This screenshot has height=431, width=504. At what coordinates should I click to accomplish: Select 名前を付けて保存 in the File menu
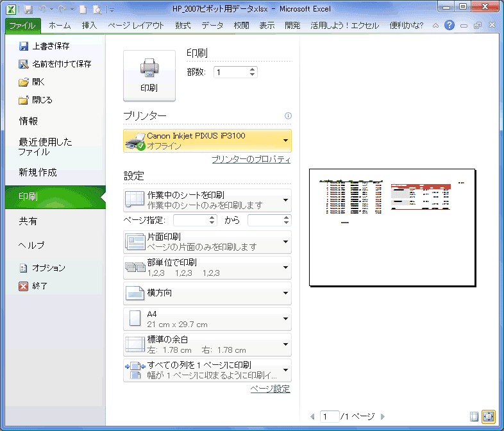click(x=55, y=64)
